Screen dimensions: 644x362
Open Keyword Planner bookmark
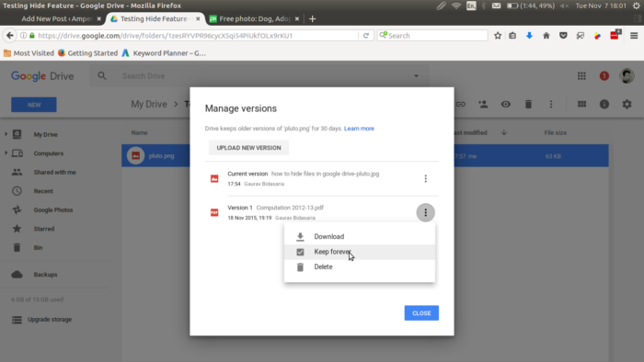(x=164, y=53)
